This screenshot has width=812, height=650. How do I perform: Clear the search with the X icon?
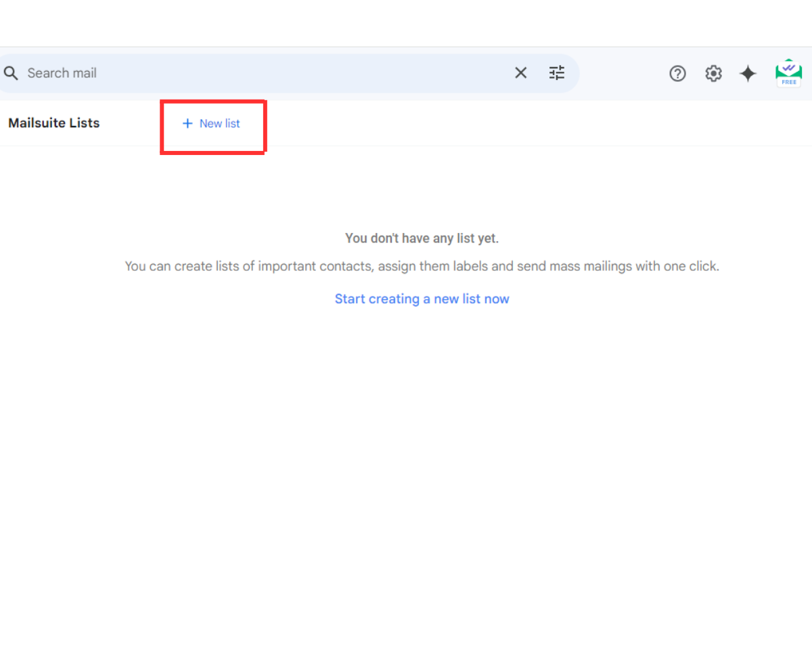pos(520,73)
